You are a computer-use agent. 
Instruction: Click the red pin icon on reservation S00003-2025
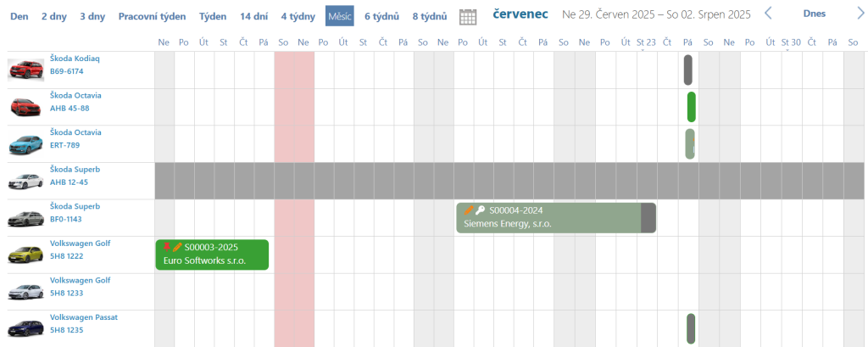[x=167, y=247]
